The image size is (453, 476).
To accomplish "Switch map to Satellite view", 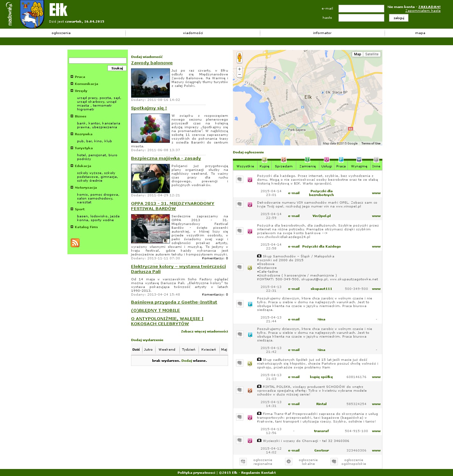I will (x=372, y=54).
